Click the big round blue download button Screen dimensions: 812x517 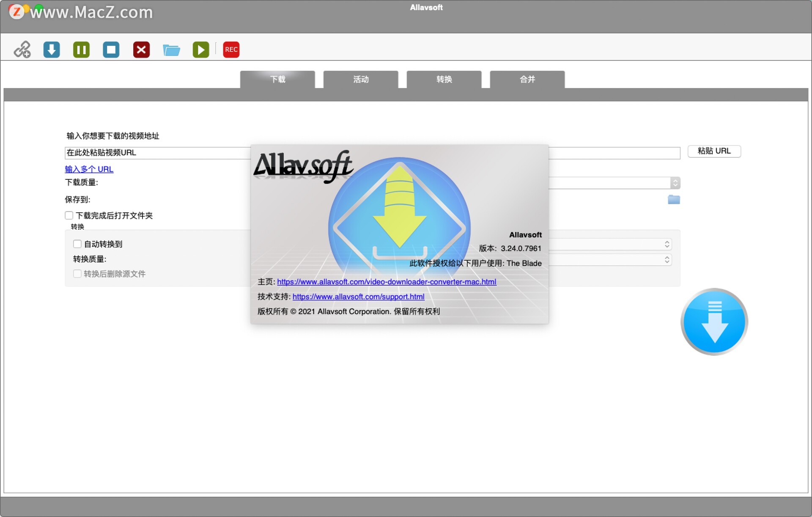pos(714,322)
